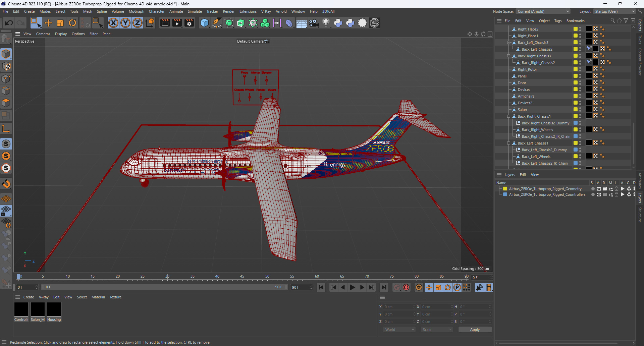The height and width of the screenshot is (346, 644).
Task: Collapse Back_Left_Chassis3 tree node
Action: tap(509, 43)
